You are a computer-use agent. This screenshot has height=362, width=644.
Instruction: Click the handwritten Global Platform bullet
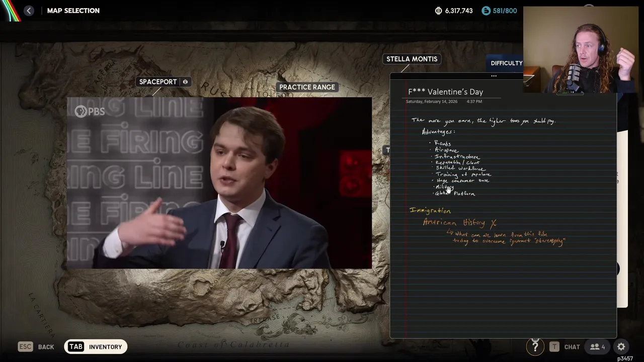455,194
